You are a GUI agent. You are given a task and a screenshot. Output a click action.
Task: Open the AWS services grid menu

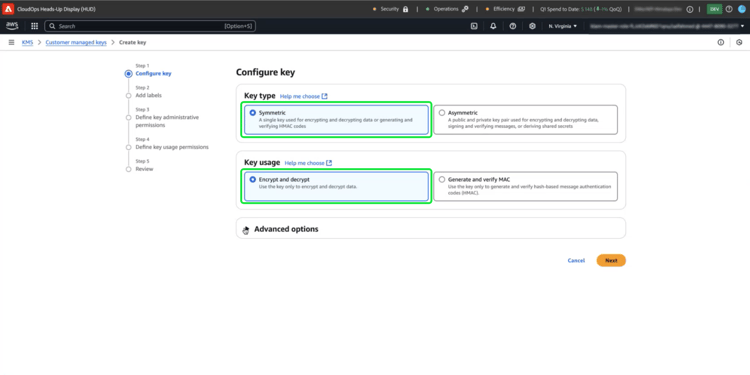click(34, 26)
